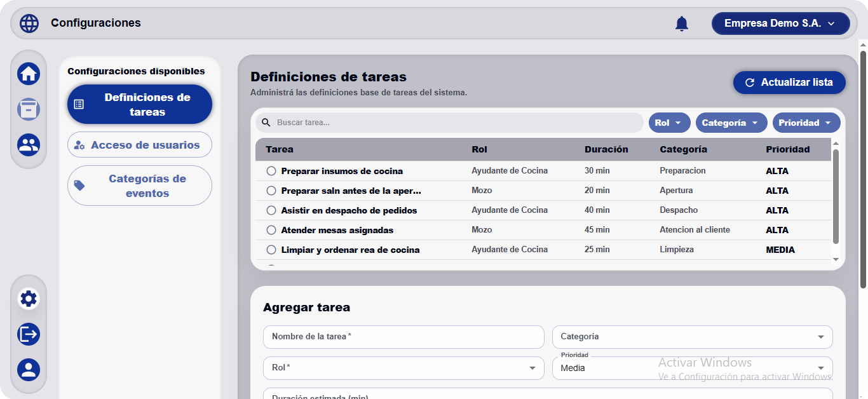Viewport: 868px width, 399px height.
Task: Click the 30 min duration cell
Action: (x=597, y=171)
